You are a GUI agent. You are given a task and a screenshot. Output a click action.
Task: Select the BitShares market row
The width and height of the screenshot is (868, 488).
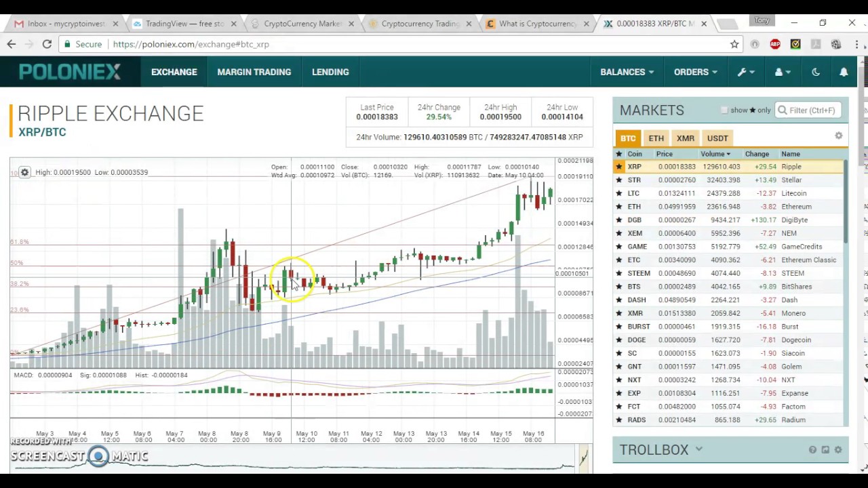click(x=729, y=287)
